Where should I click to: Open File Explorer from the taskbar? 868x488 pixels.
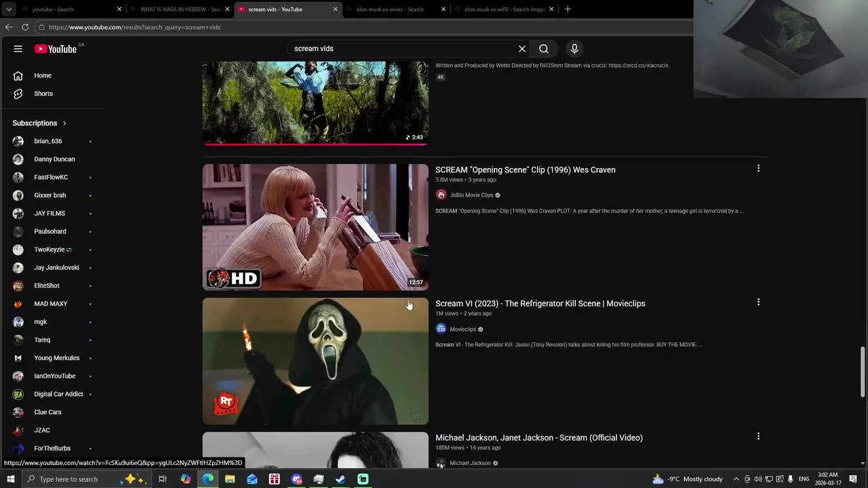click(230, 479)
